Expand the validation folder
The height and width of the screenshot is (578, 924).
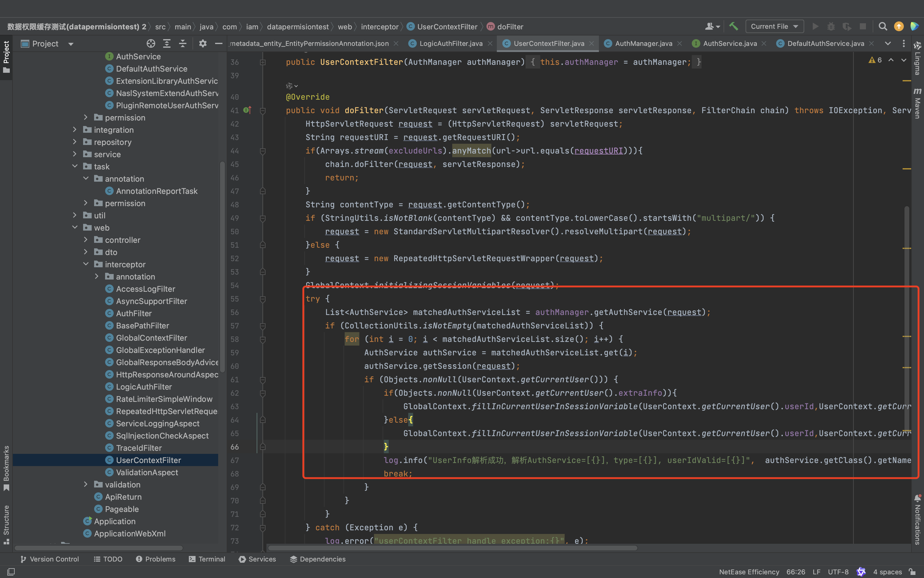pos(86,484)
